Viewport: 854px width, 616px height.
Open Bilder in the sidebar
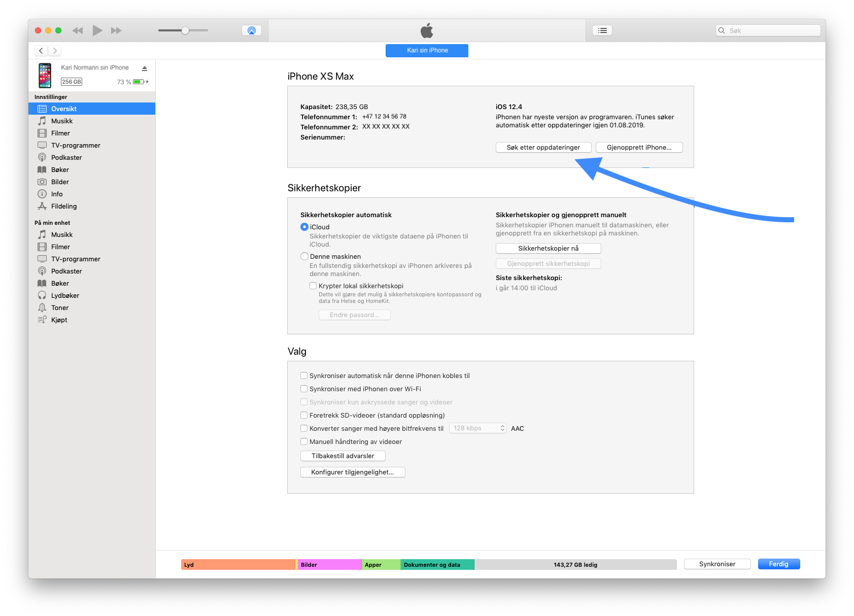point(92,182)
